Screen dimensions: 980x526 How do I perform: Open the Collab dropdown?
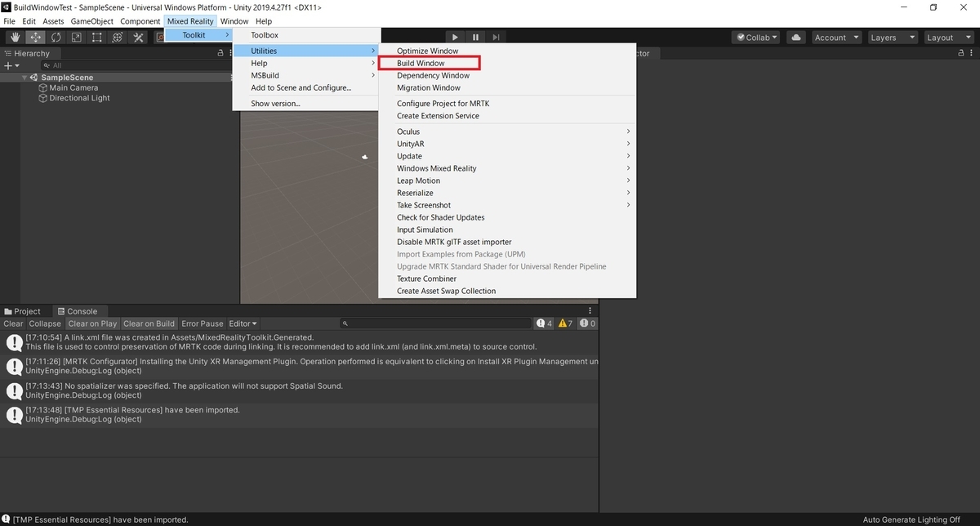pos(757,38)
